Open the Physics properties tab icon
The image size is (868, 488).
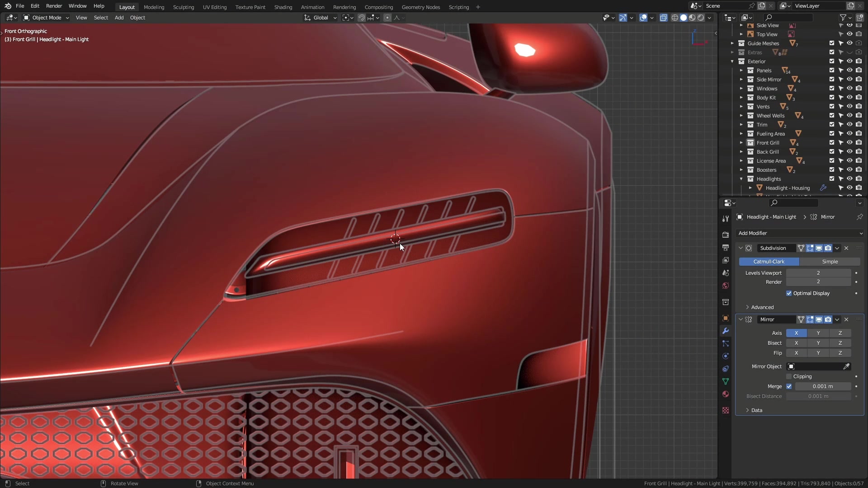pyautogui.click(x=726, y=356)
